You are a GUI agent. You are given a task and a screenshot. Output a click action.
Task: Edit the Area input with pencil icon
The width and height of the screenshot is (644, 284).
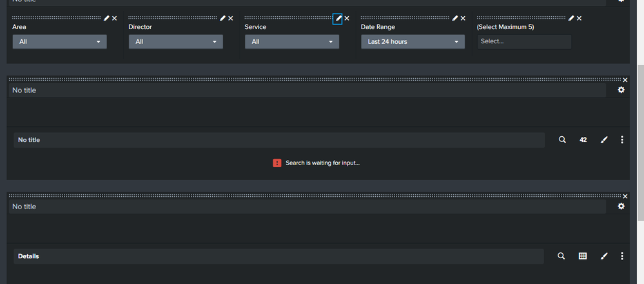[106, 19]
